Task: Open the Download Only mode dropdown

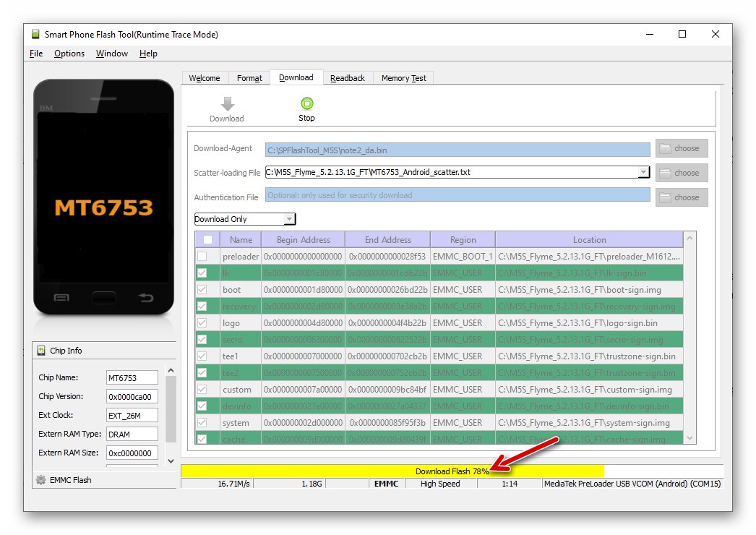Action: 291,218
